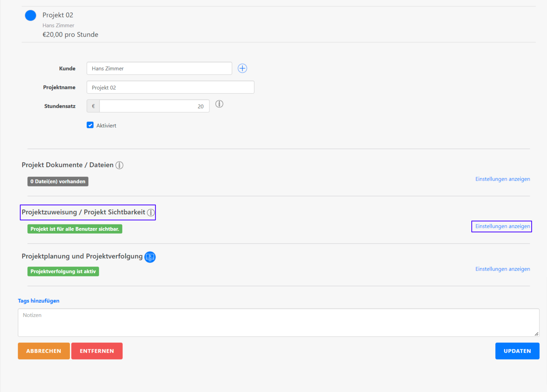
Task: Expand Projektplanung und Projektverfolgung settings
Action: click(x=502, y=269)
